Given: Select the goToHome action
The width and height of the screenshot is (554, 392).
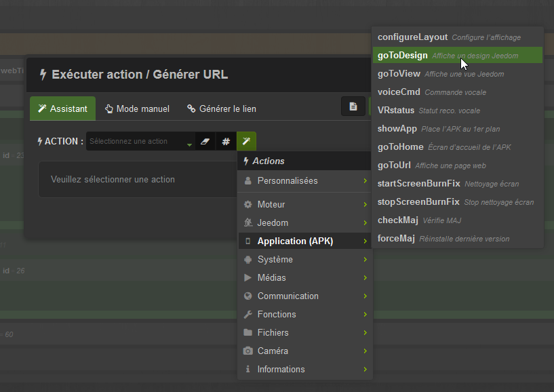Looking at the screenshot, I should (x=458, y=147).
